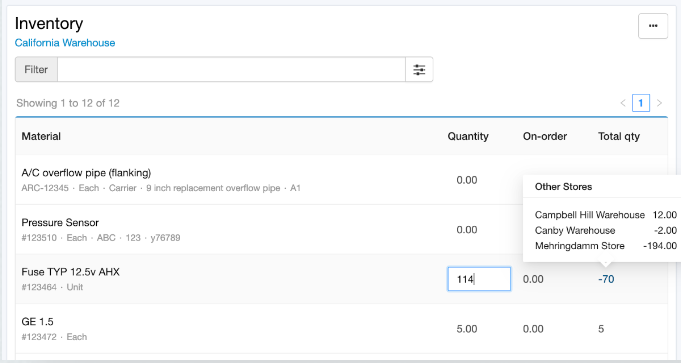
Task: Click '#123472 · Each' detail line
Action: coord(54,337)
